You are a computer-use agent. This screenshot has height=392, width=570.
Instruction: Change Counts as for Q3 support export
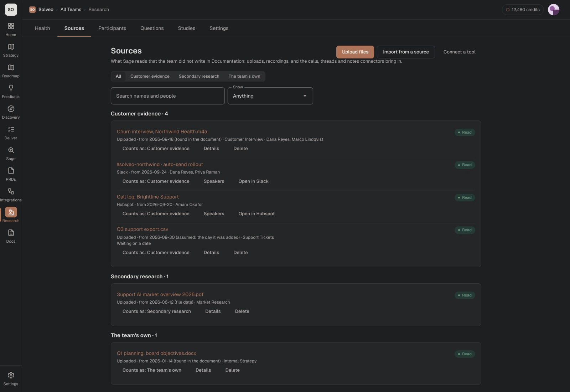pyautogui.click(x=156, y=253)
